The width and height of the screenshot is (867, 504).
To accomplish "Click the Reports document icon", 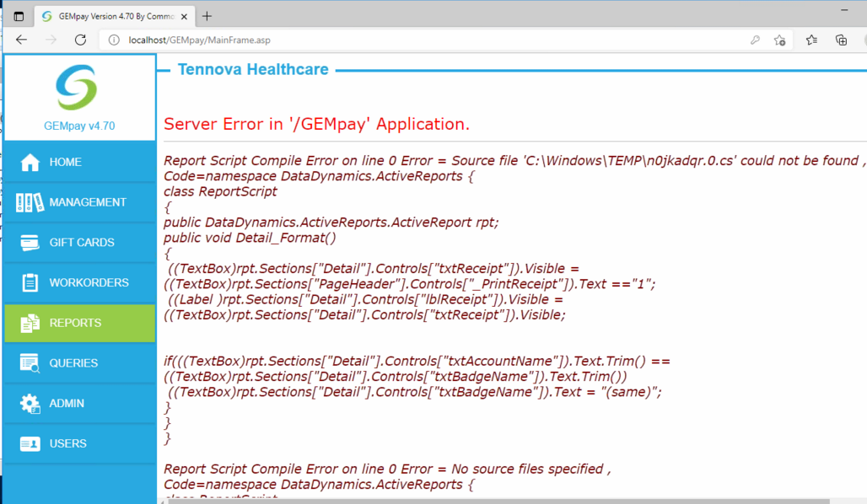I will [30, 323].
